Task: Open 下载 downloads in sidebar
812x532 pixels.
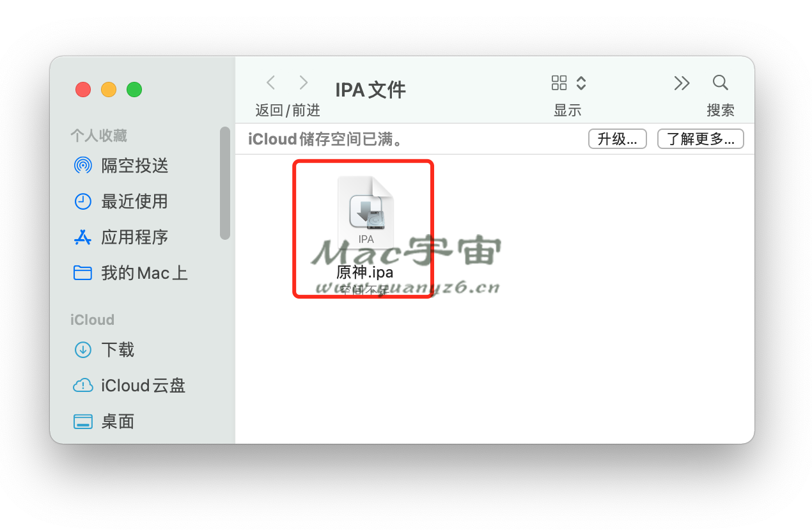Action: (118, 350)
